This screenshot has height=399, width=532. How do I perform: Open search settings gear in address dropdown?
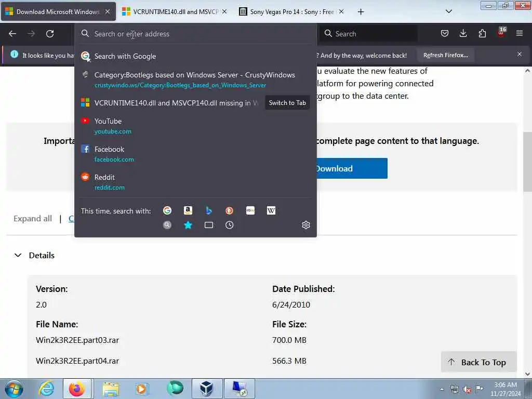305,225
